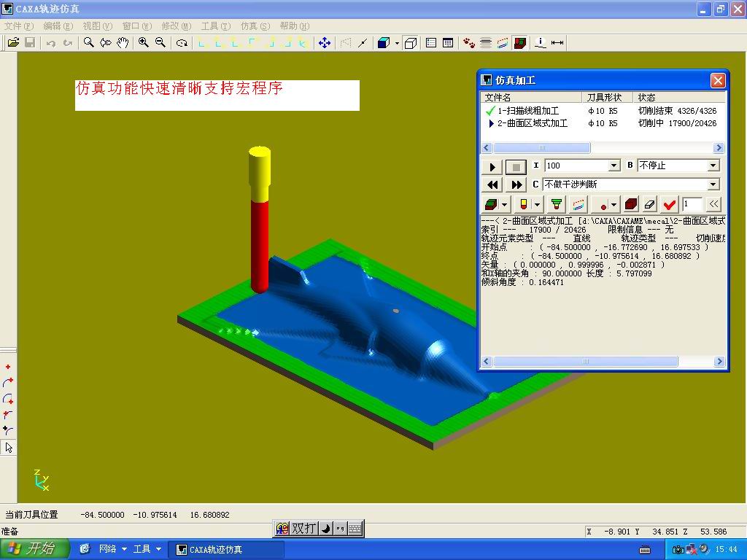Click the toolpath layers icon in dialog
This screenshot has height=560, width=747.
(578, 205)
